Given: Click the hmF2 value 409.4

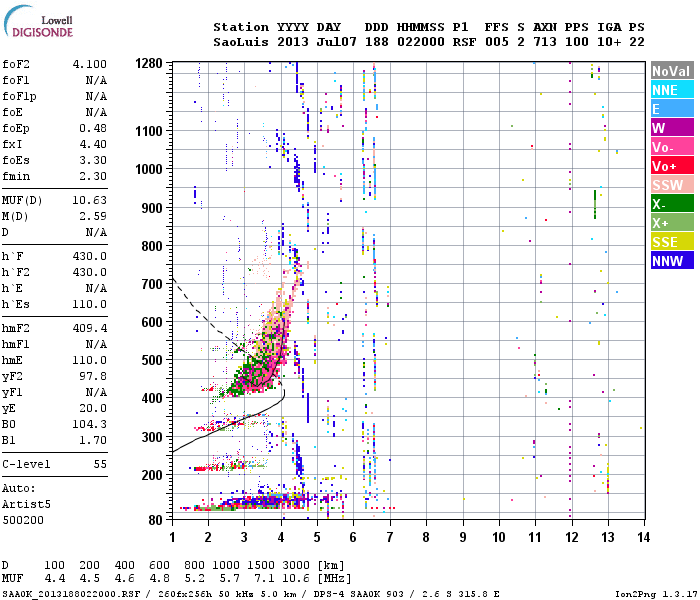Looking at the screenshot, I should point(90,329).
